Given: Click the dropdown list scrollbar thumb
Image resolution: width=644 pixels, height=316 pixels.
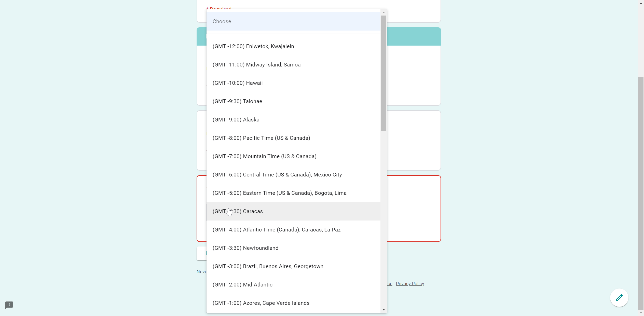Looking at the screenshot, I should pos(383,73).
